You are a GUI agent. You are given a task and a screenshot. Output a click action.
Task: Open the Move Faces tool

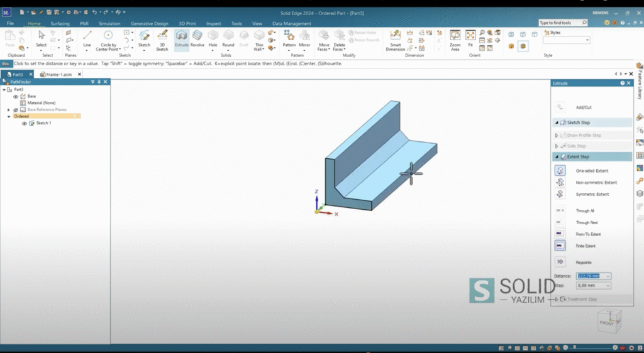pos(324,40)
